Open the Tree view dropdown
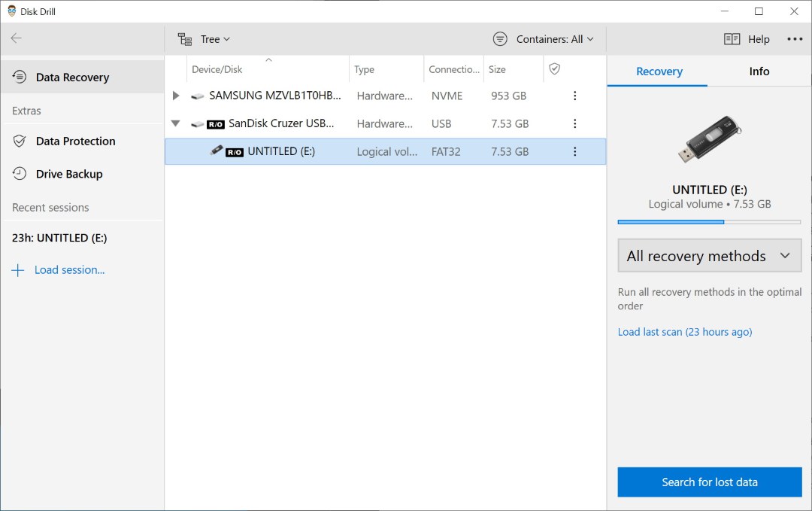 point(215,39)
